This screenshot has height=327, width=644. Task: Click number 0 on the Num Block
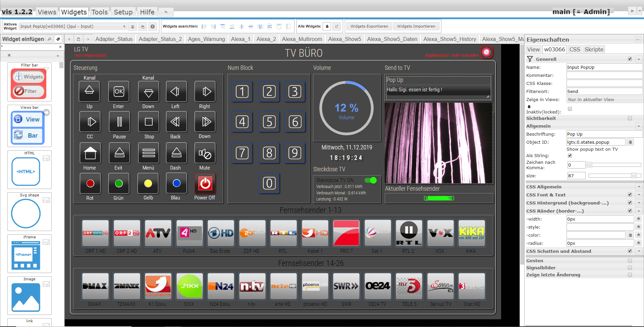pos(269,183)
